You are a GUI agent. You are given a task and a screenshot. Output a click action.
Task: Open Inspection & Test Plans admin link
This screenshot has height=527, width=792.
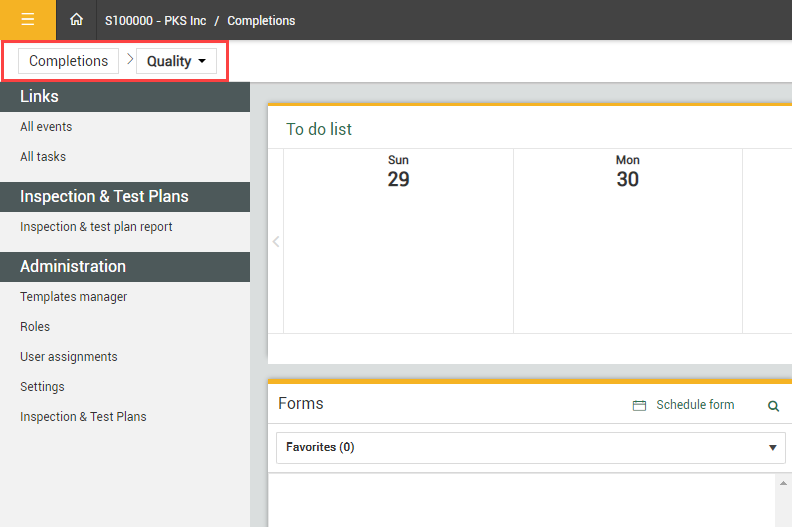pyautogui.click(x=83, y=417)
